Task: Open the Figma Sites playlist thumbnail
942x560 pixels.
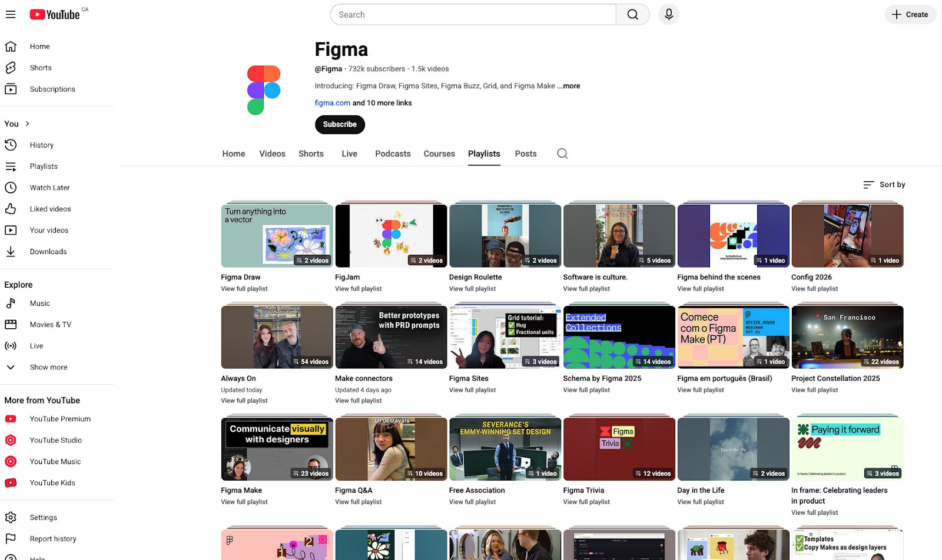Action: [505, 337]
